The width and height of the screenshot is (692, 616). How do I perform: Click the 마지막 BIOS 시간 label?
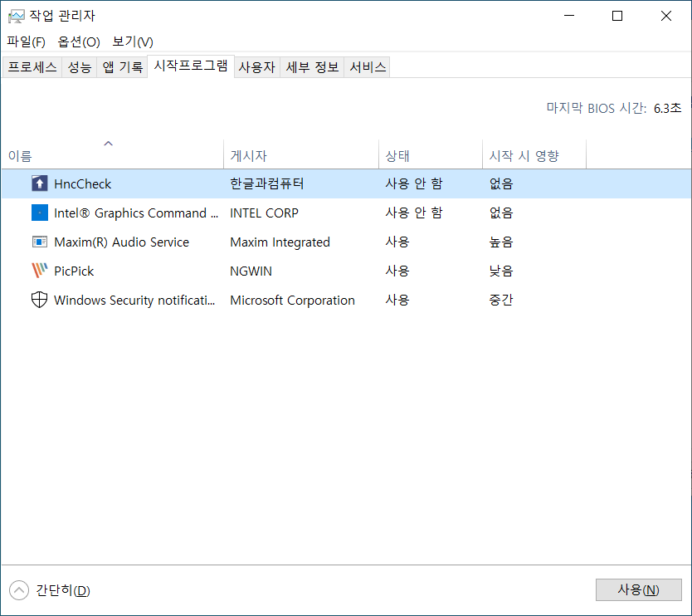point(597,108)
